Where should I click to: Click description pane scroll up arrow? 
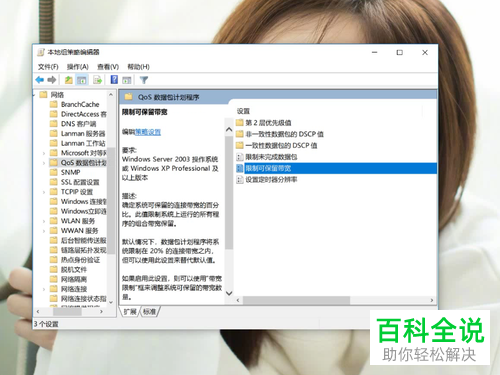(229, 130)
